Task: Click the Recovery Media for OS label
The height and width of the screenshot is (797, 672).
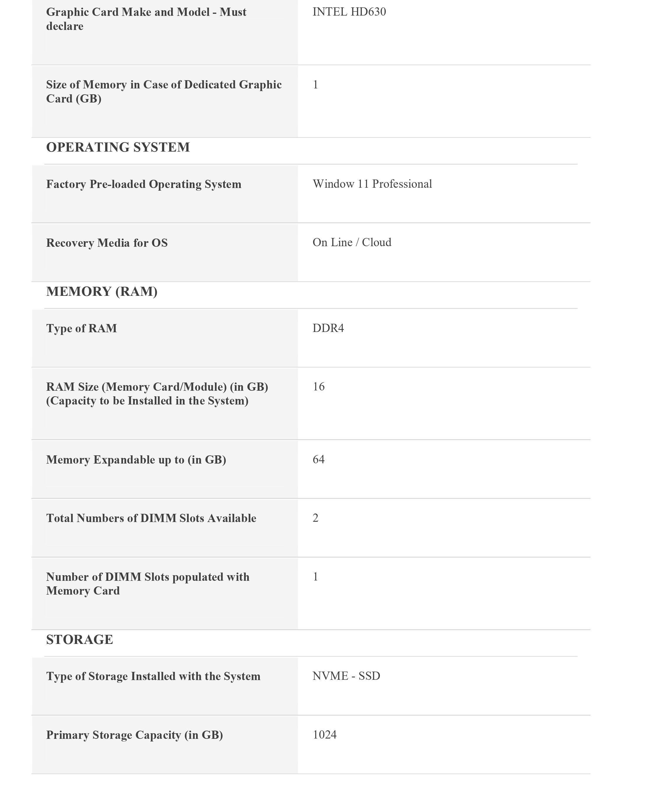Action: point(107,243)
